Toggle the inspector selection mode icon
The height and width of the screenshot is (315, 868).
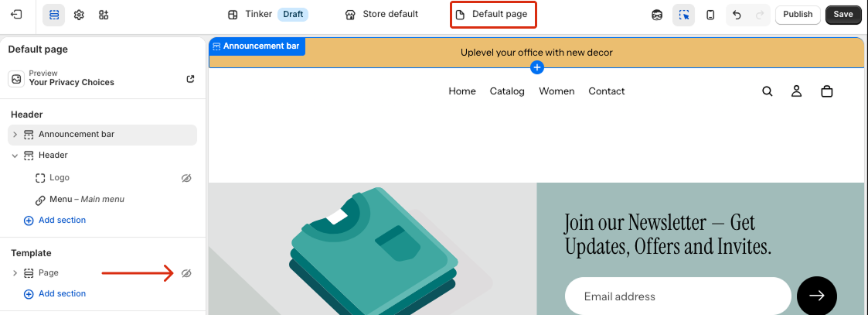click(x=683, y=15)
